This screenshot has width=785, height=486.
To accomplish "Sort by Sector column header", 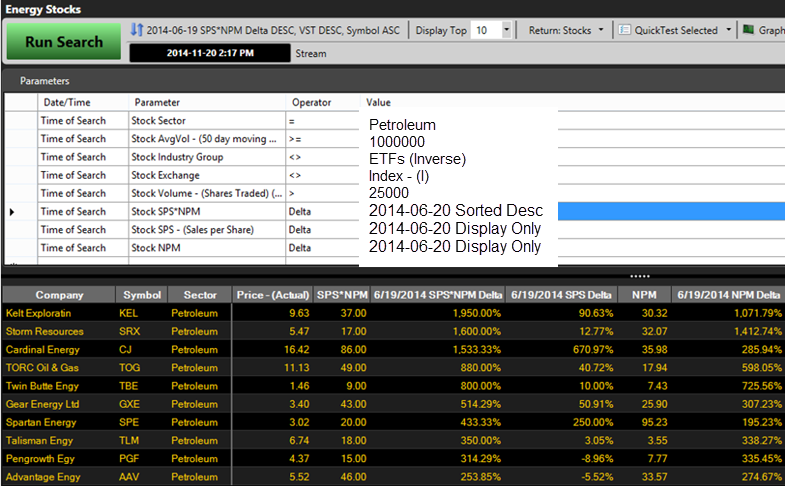I will pyautogui.click(x=200, y=295).
